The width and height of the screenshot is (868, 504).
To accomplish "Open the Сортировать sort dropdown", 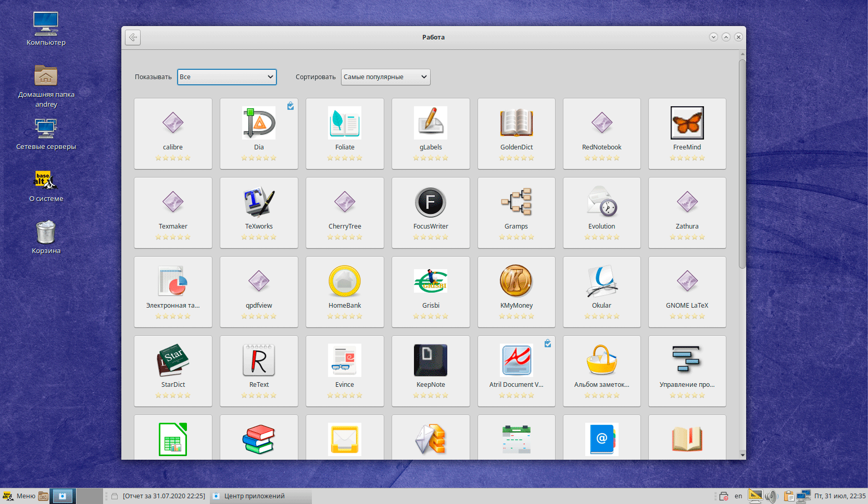I will coord(385,77).
